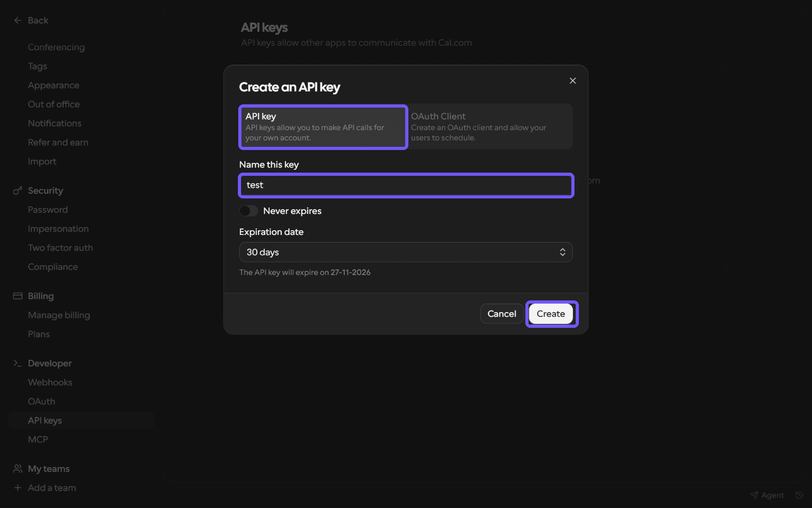Click the Name this key input field
This screenshot has width=812, height=508.
pyautogui.click(x=406, y=185)
